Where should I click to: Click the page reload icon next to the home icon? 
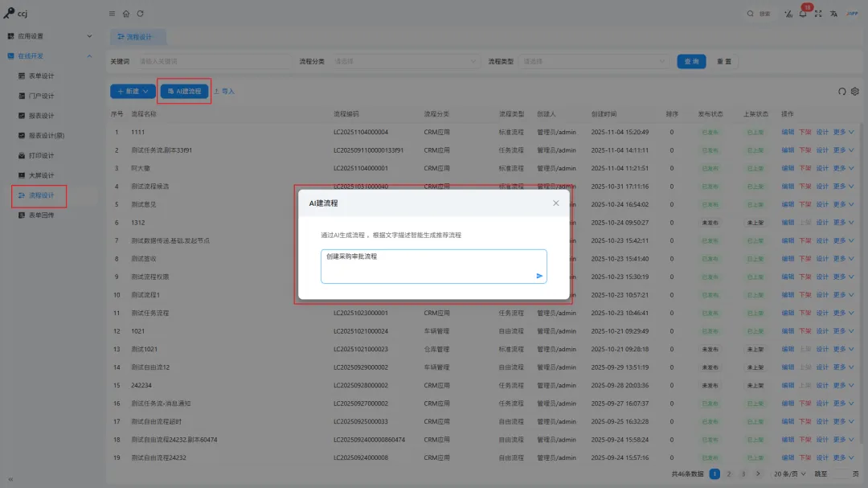click(x=141, y=14)
